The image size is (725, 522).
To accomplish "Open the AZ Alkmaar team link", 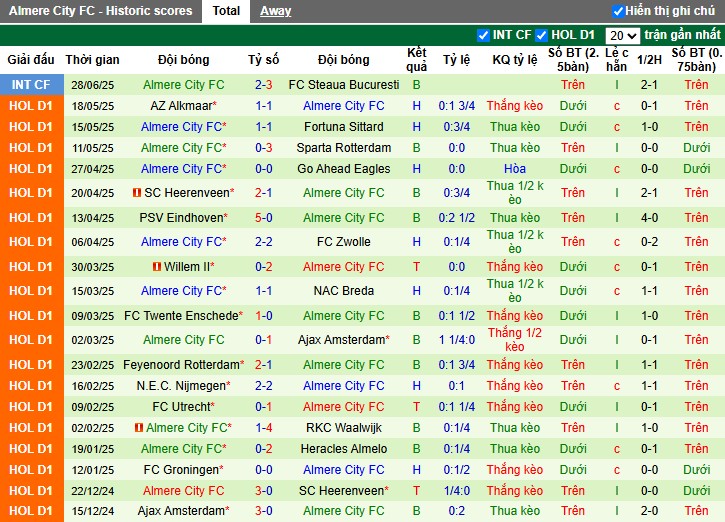I will click(183, 106).
